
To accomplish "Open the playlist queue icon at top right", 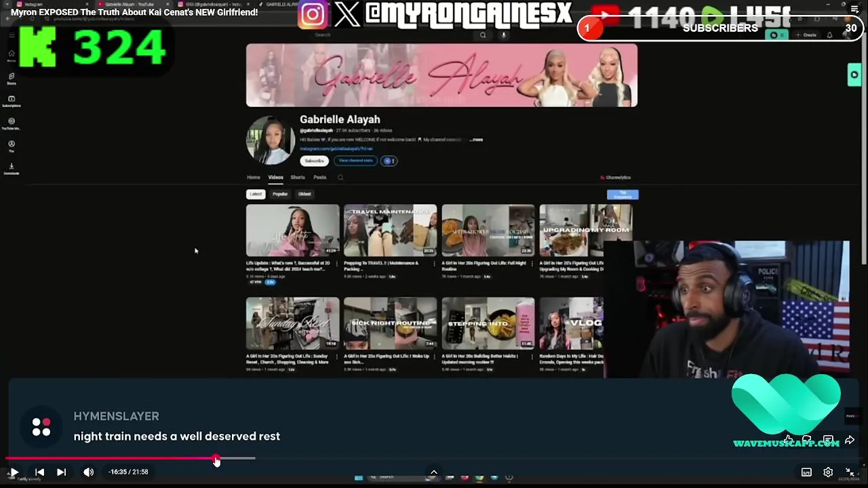I will point(854,9).
